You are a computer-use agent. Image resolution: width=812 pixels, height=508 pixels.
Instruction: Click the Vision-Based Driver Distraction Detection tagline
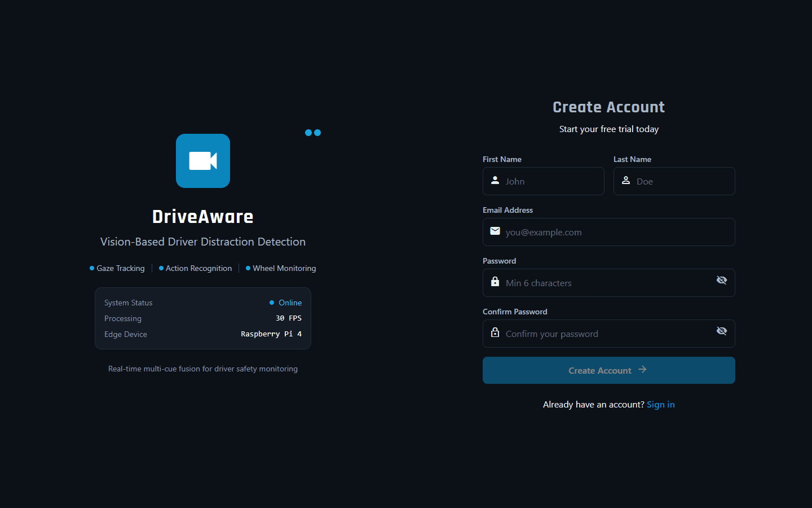coord(203,242)
